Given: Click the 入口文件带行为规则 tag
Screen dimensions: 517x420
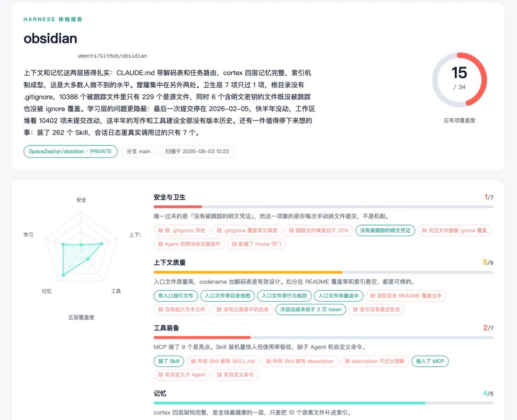Looking at the screenshot, I should point(284,295).
